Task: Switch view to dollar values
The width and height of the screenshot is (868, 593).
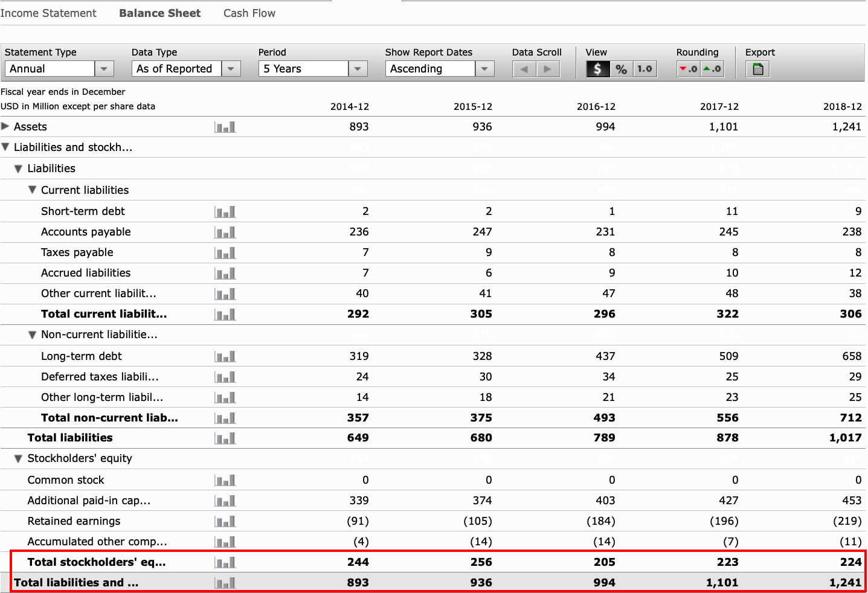Action: (597, 69)
